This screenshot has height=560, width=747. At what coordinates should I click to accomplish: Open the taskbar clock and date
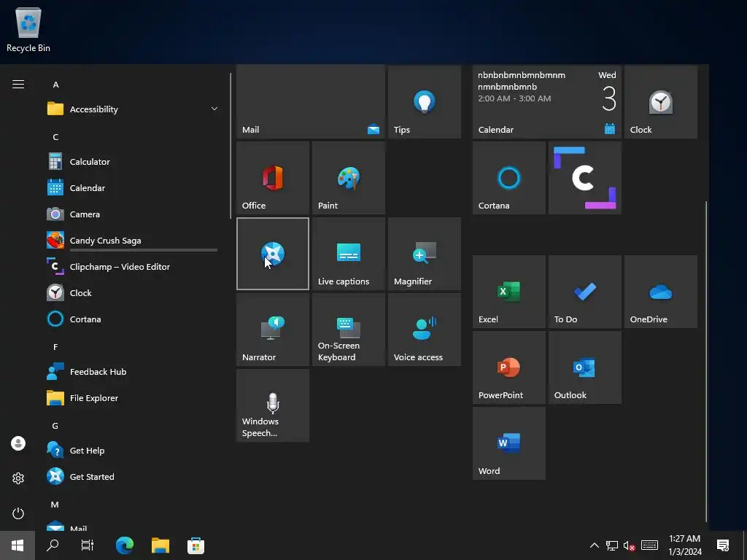(x=684, y=545)
